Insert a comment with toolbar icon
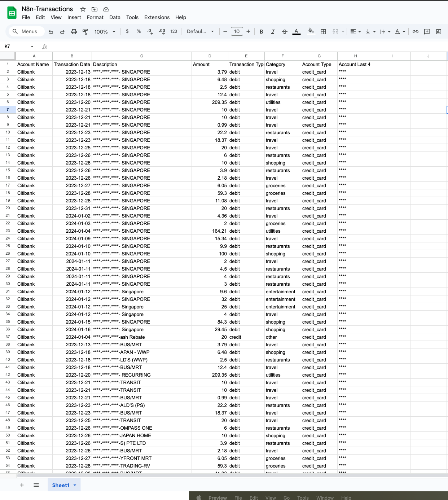 (427, 31)
